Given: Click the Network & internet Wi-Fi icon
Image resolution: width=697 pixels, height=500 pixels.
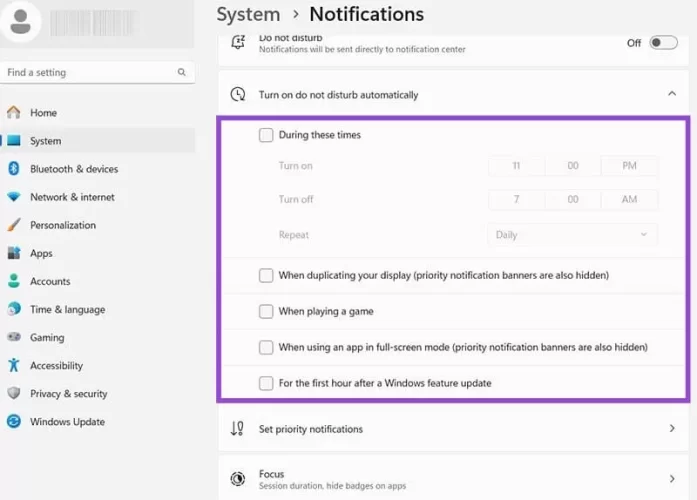Looking at the screenshot, I should 14,197.
